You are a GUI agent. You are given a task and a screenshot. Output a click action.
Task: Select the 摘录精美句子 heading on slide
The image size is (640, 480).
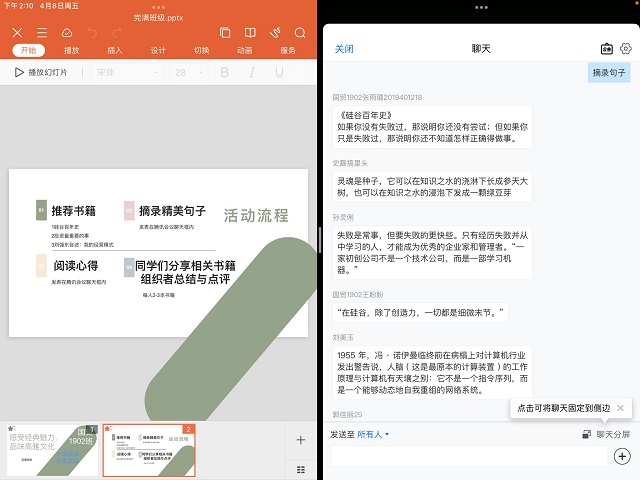coord(172,211)
